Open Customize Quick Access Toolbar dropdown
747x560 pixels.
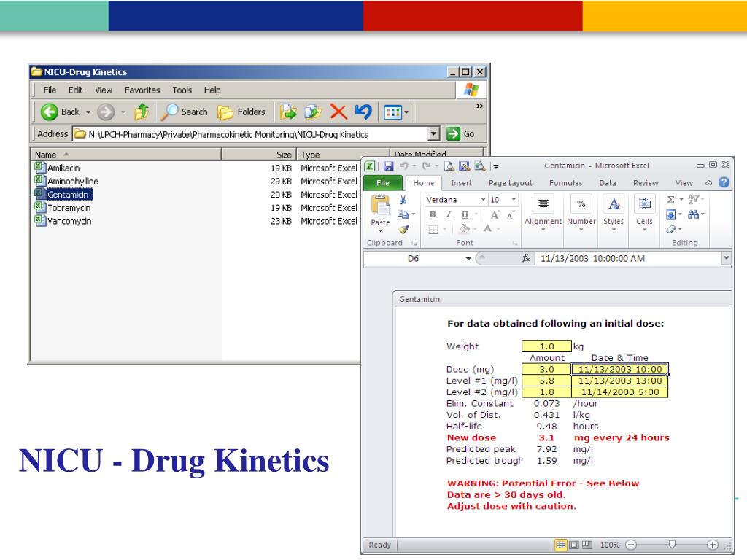(x=496, y=166)
